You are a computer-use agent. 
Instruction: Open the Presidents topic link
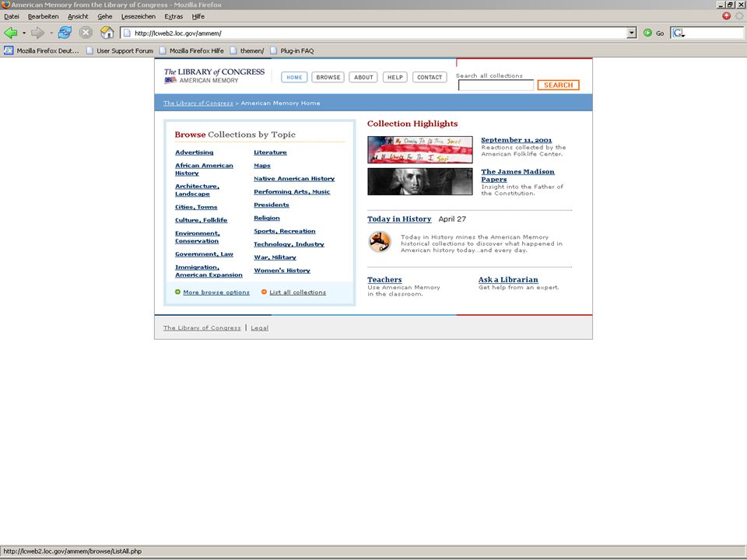pos(271,205)
